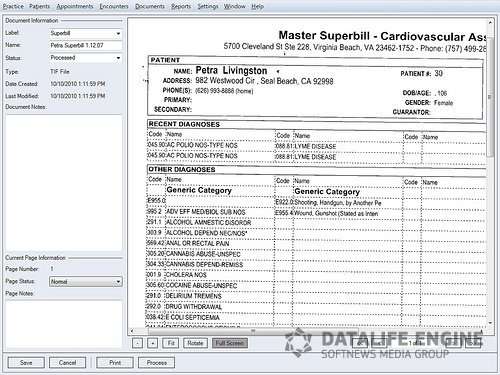Open the Encounters menu

pos(114,6)
